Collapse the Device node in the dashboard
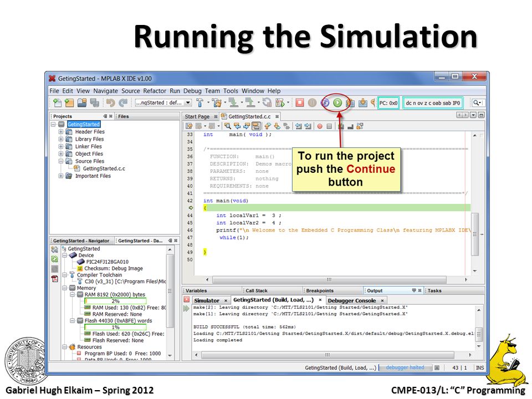The image size is (532, 399). point(64,255)
